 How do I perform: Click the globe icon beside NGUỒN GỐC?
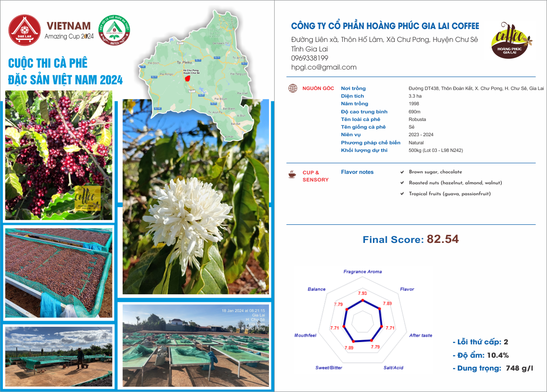(293, 88)
